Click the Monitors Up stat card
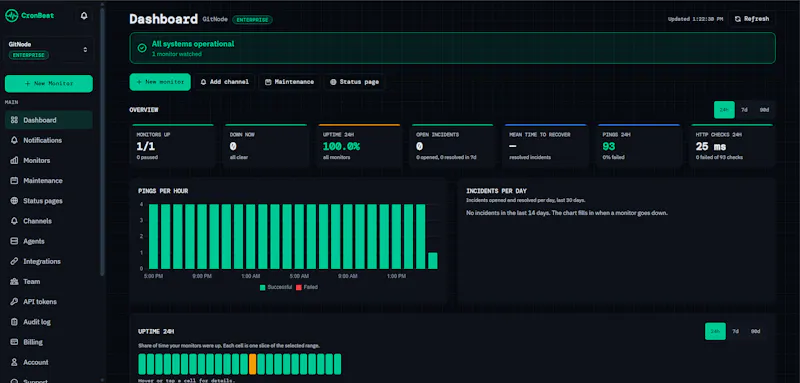This screenshot has height=383, width=800. 172,146
